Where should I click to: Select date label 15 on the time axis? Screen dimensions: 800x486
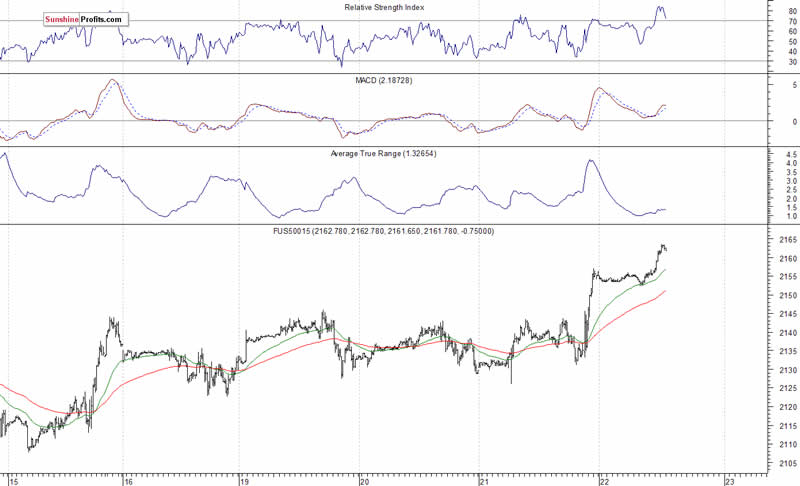pyautogui.click(x=10, y=480)
